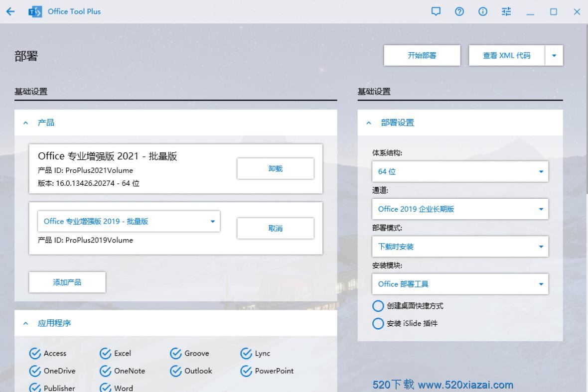The height and width of the screenshot is (392, 588).
Task: Uncheck the PowerPoint application
Action: point(246,371)
